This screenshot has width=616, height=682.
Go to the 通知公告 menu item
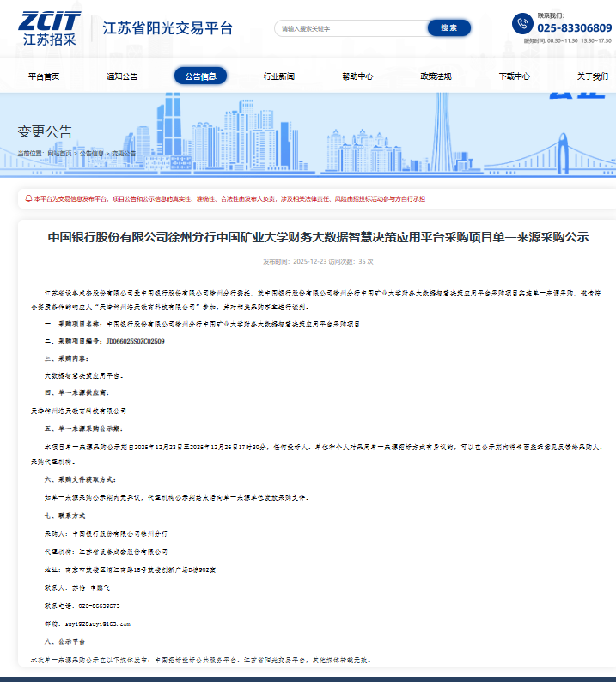point(122,76)
